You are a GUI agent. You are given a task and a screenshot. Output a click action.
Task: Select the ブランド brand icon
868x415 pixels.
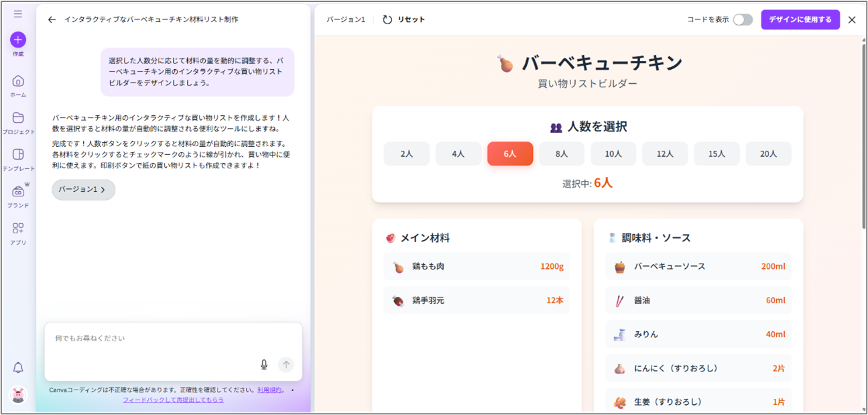18,192
